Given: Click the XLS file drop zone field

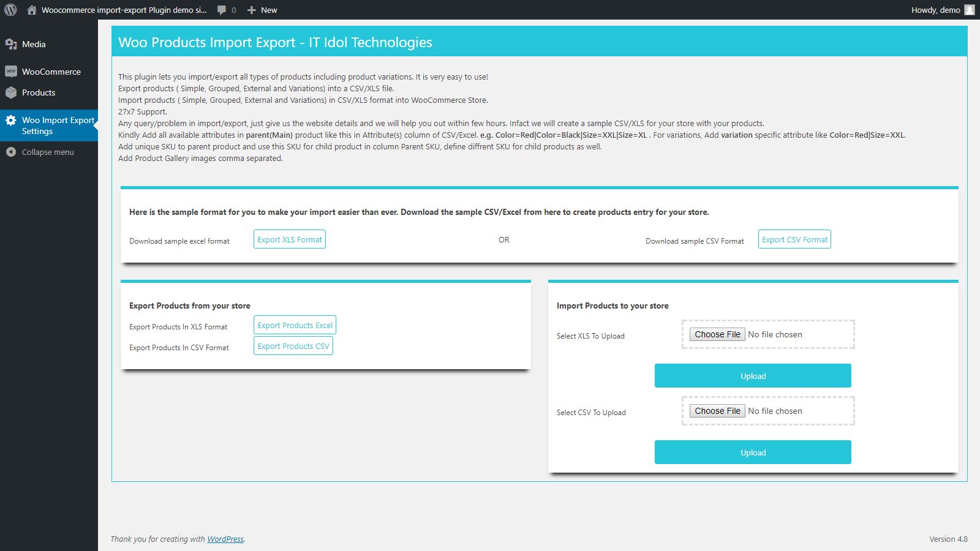Looking at the screenshot, I should (768, 334).
